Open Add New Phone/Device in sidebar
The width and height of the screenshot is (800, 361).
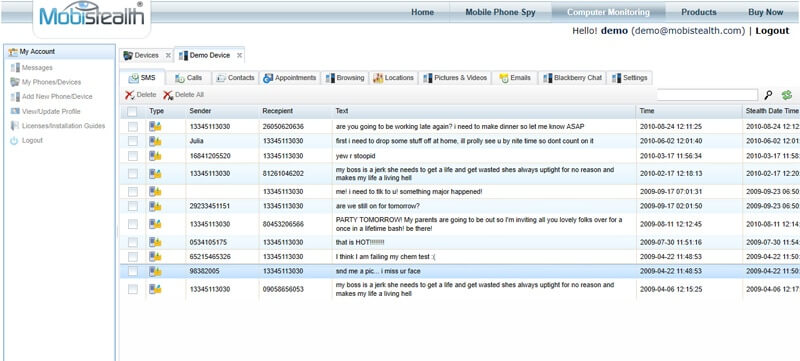(57, 96)
